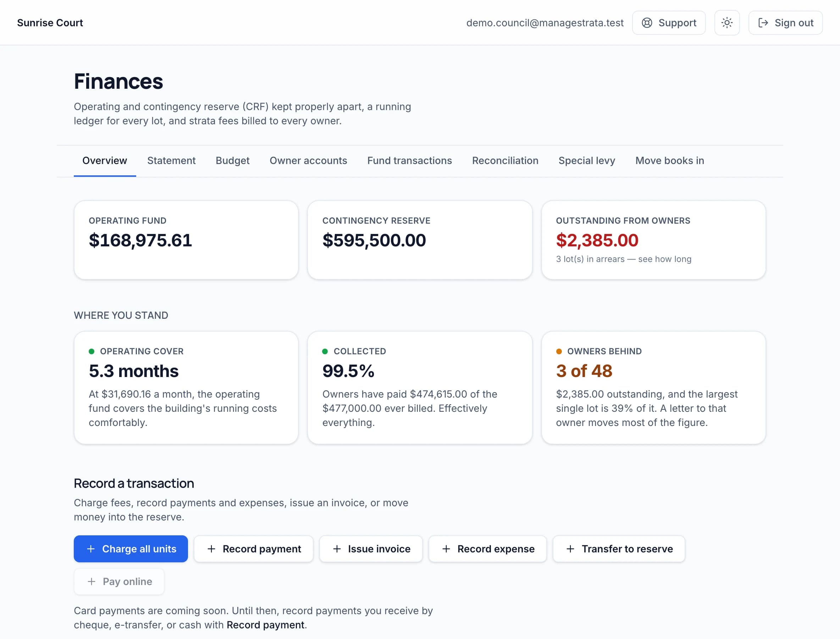This screenshot has width=840, height=639.
Task: Click the Support button label
Action: (x=677, y=23)
